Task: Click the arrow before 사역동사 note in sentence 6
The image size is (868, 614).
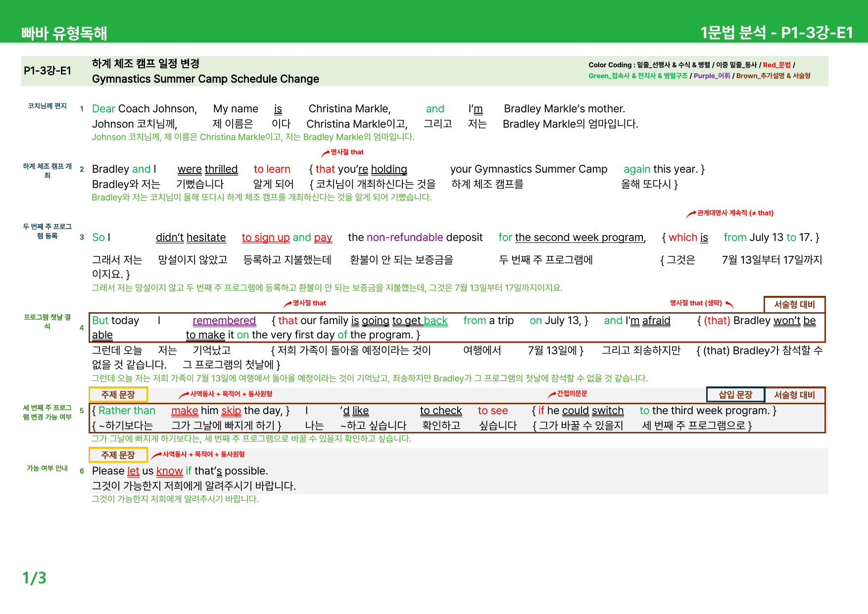Action: 156,455
